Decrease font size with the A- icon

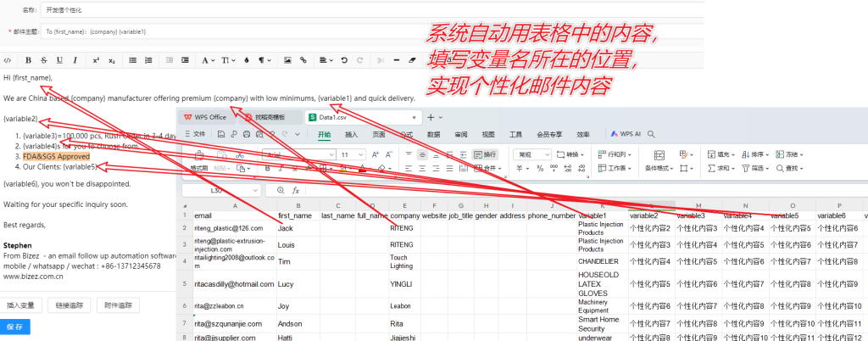390,155
